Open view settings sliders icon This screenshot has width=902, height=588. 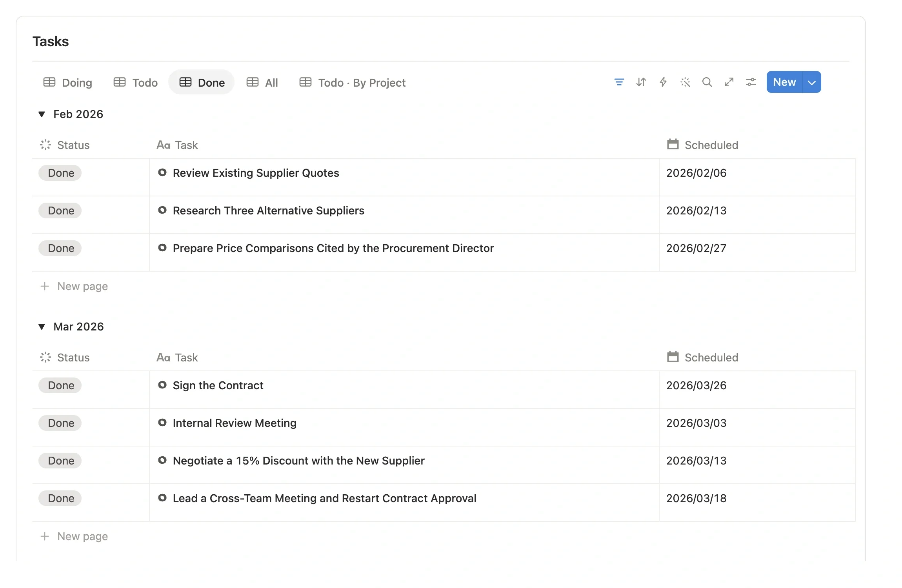coord(751,82)
